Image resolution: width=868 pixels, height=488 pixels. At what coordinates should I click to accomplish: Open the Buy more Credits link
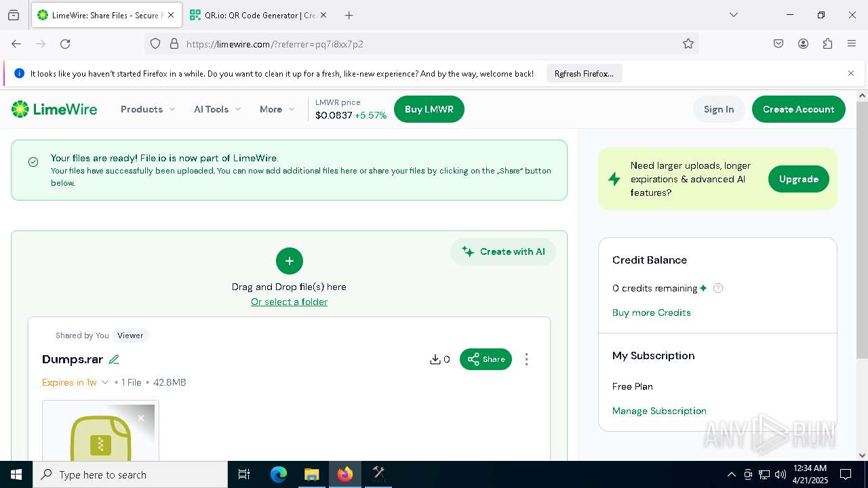[651, 312]
